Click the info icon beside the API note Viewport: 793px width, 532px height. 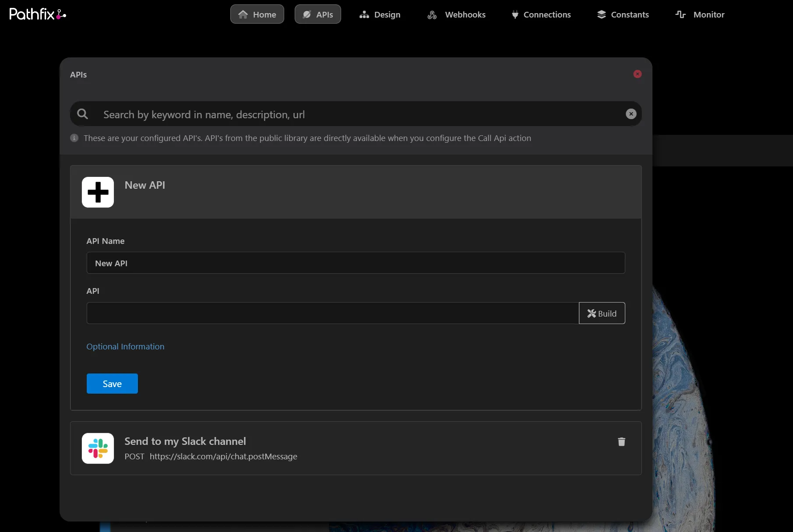[x=74, y=138]
